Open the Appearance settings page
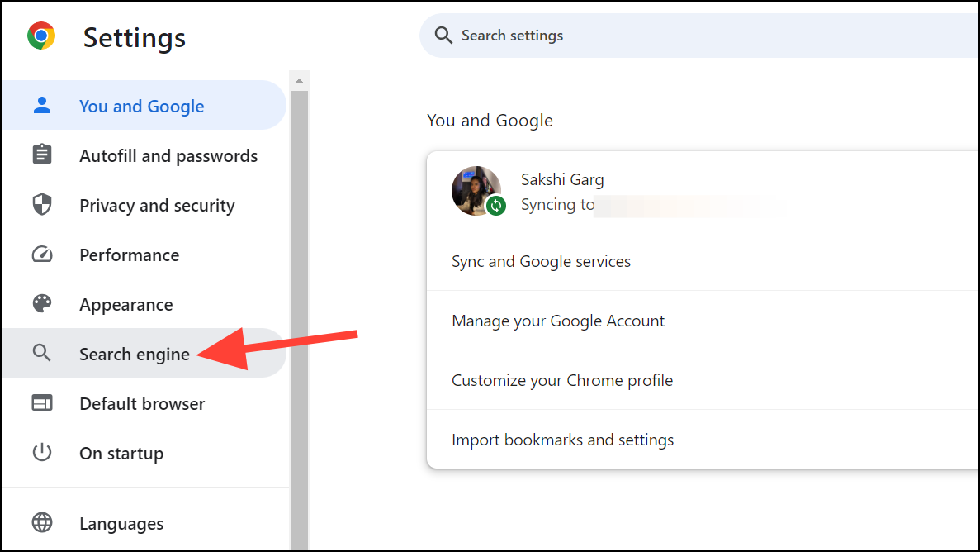The width and height of the screenshot is (980, 552). pyautogui.click(x=144, y=304)
